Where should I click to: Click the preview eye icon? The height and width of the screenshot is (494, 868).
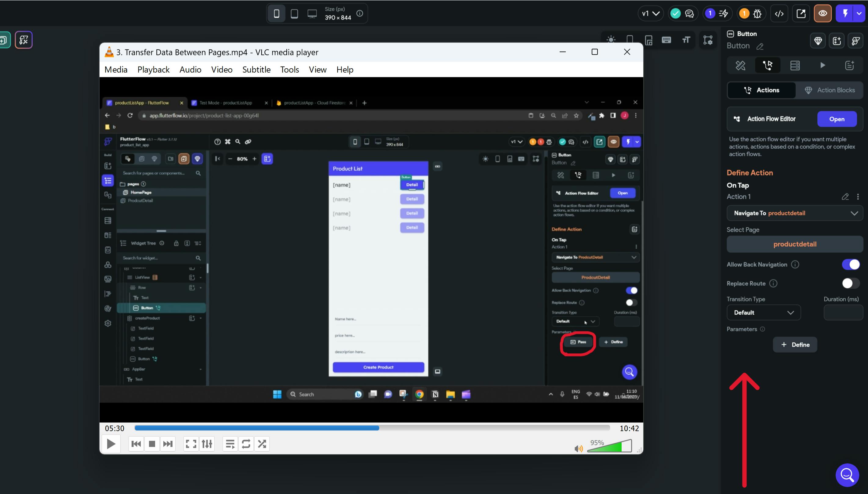pyautogui.click(x=823, y=13)
